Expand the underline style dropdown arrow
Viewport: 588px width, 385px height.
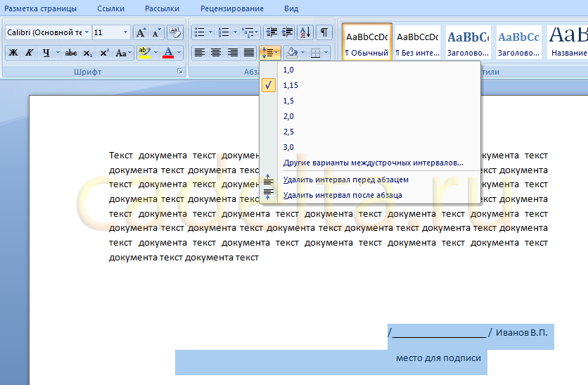[x=58, y=53]
